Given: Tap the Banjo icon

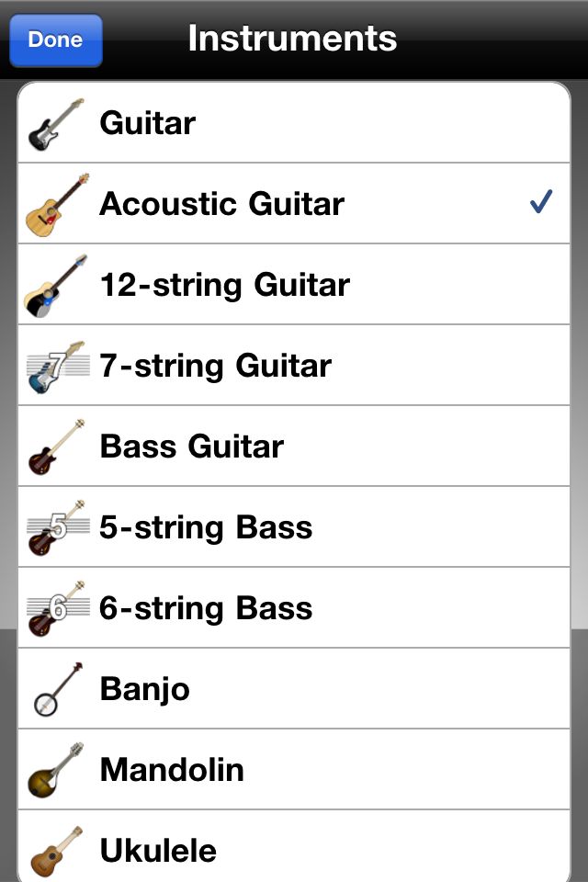Looking at the screenshot, I should point(58,690).
